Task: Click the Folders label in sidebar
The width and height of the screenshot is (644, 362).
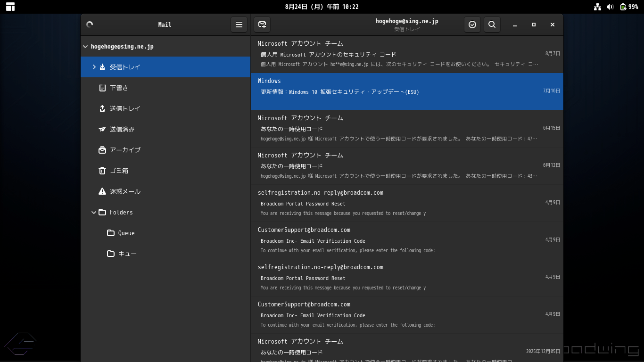Action: (121, 212)
